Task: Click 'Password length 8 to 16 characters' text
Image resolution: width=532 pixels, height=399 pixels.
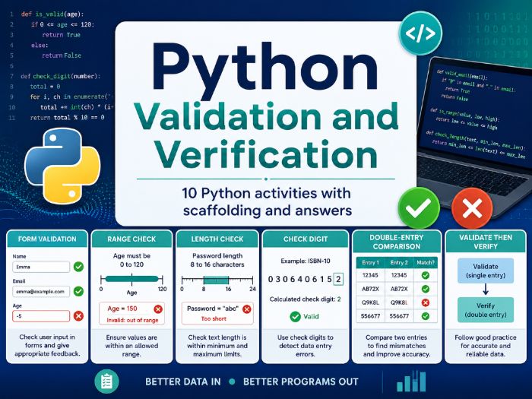Action: [217, 260]
